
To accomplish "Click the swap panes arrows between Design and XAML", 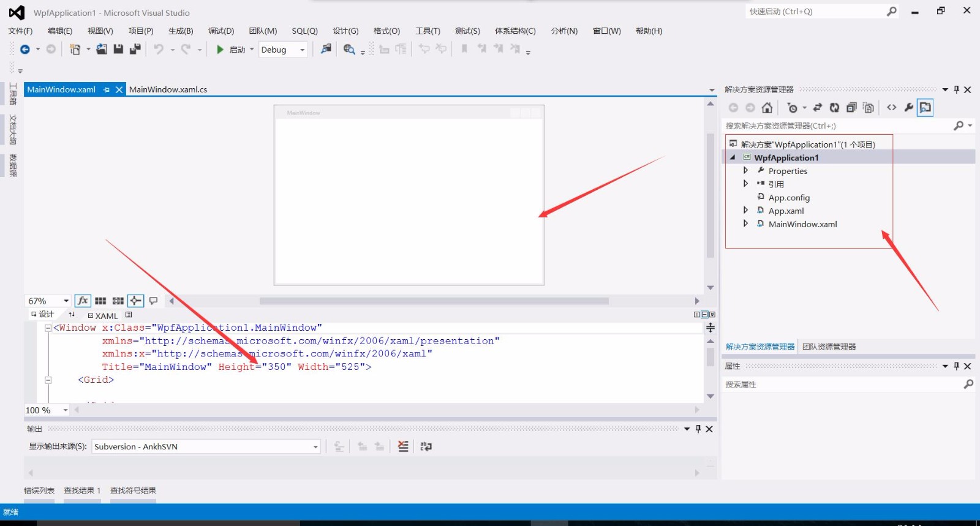I will (72, 314).
